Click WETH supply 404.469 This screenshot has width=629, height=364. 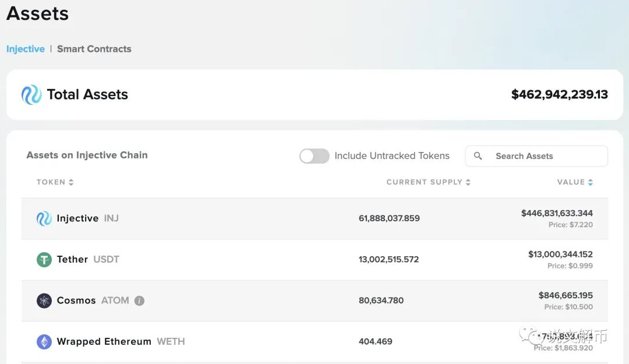pyautogui.click(x=376, y=341)
